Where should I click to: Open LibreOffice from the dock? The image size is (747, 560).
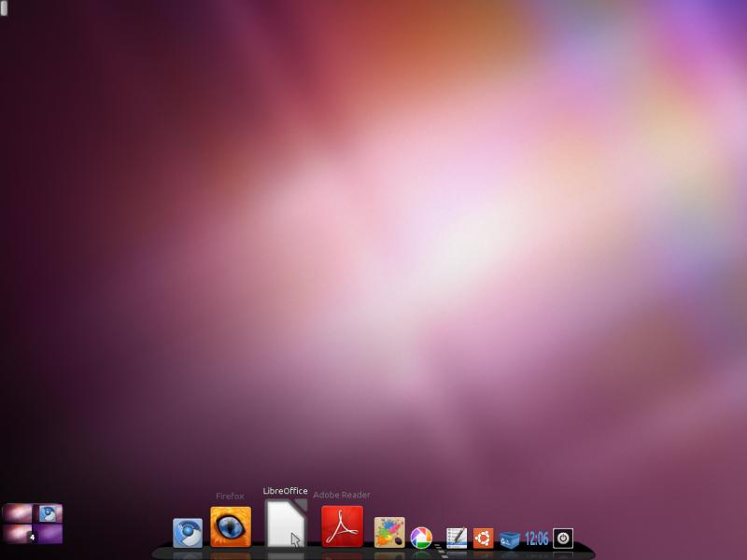[286, 524]
